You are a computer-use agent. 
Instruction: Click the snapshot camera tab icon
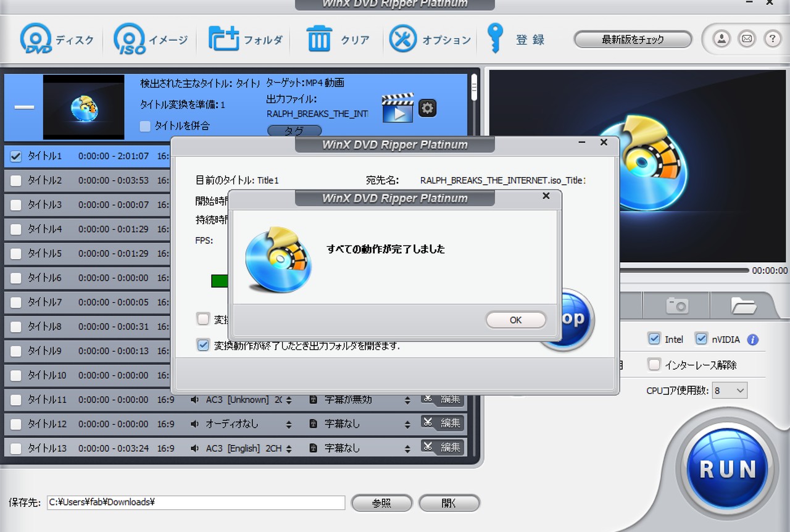click(677, 305)
